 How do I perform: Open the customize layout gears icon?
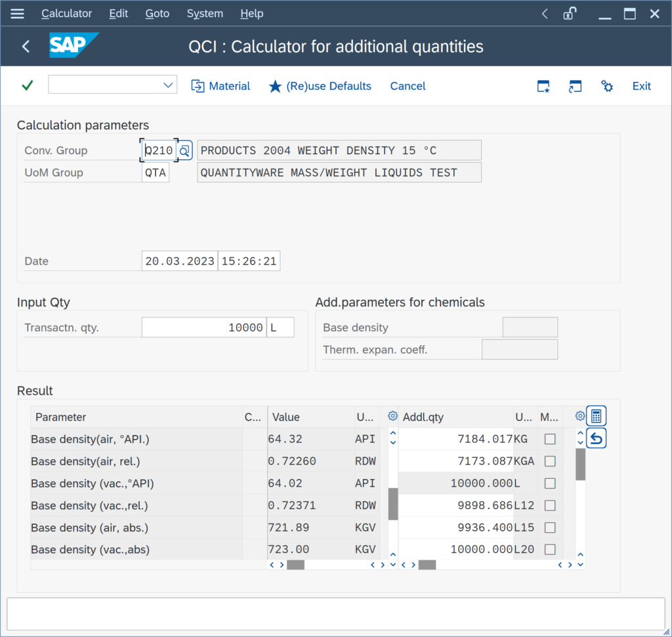(606, 86)
